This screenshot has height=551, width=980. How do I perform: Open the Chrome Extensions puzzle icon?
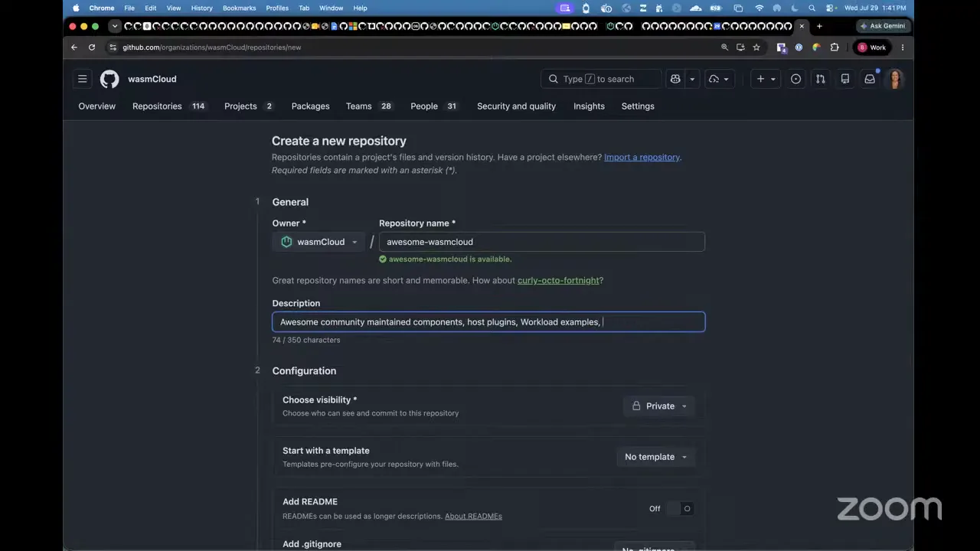click(835, 47)
